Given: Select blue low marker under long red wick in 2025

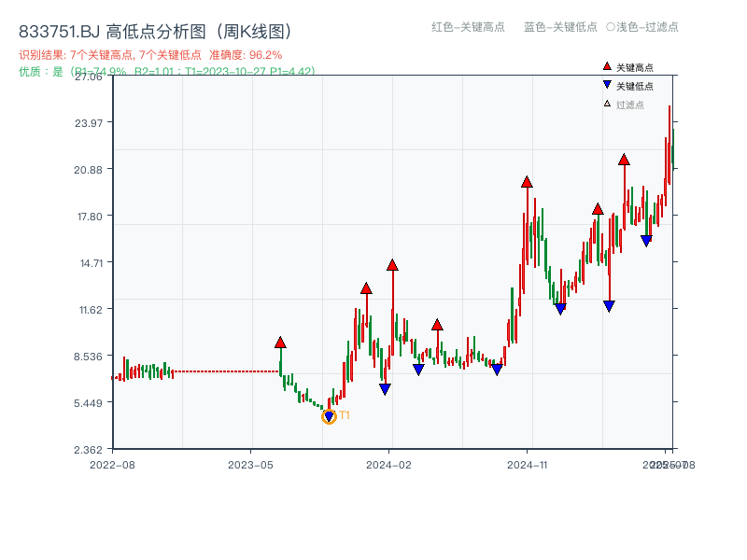Looking at the screenshot, I should (x=609, y=306).
